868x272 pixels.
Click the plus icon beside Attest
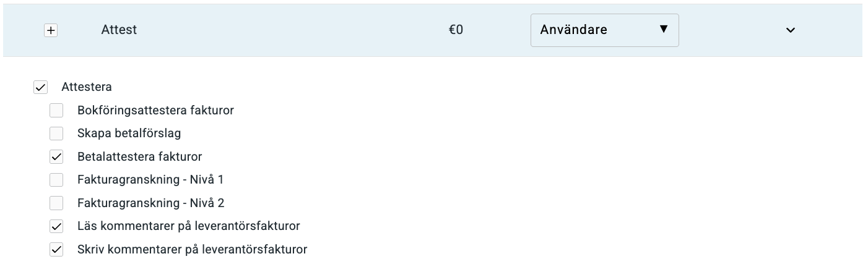(x=51, y=30)
